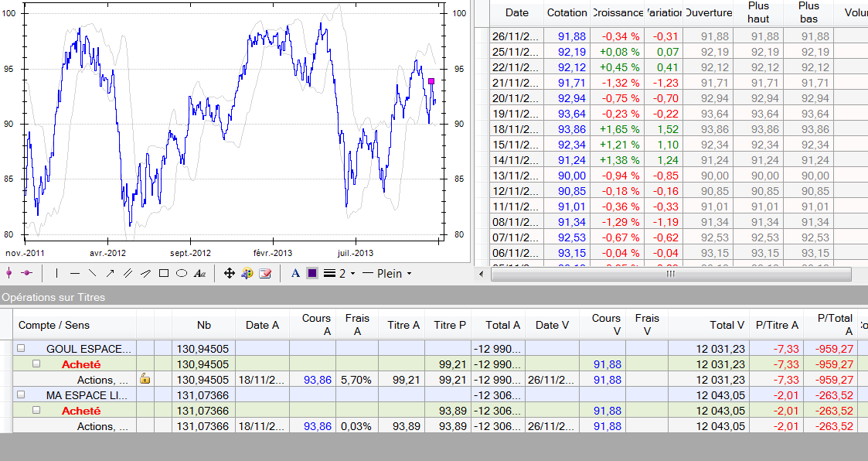Viewport: 868px width, 461px height.
Task: Open the purple fill color swatch
Action: click(311, 273)
